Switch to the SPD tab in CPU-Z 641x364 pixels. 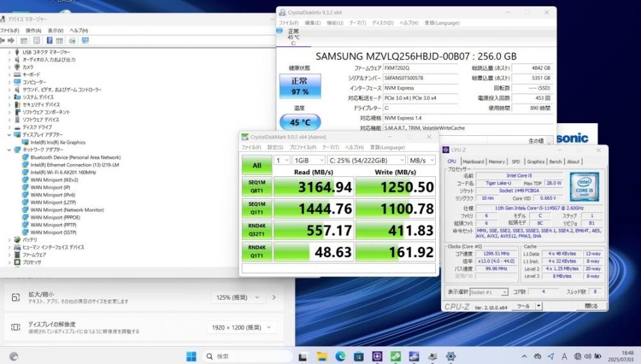(x=516, y=161)
